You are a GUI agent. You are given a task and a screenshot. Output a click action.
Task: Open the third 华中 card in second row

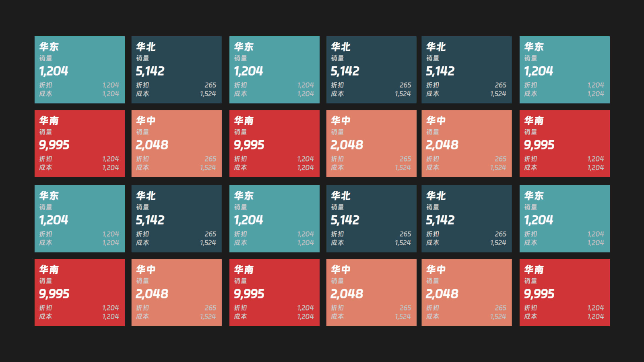click(467, 144)
